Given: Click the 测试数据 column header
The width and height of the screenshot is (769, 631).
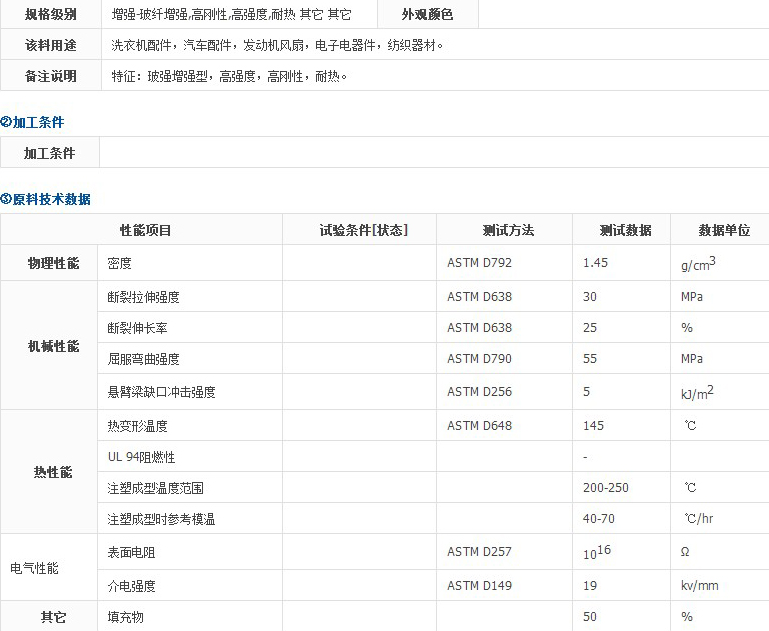Looking at the screenshot, I should (x=625, y=230).
